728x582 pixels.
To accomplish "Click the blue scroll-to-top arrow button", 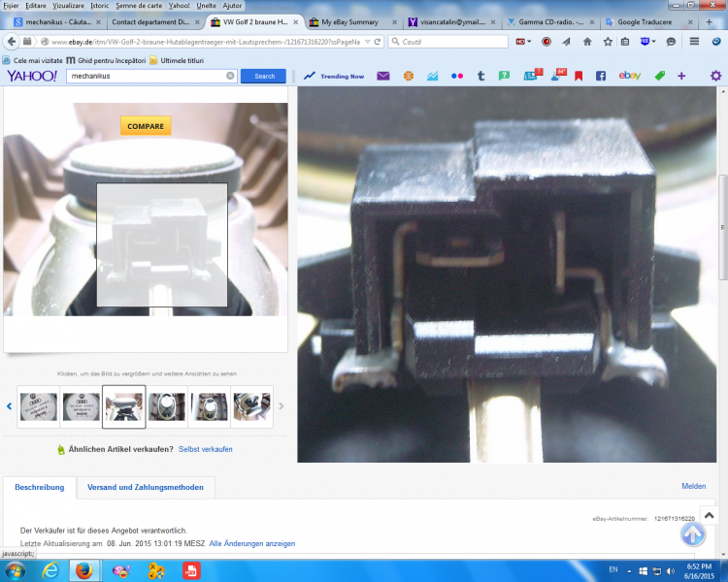I will tap(693, 534).
